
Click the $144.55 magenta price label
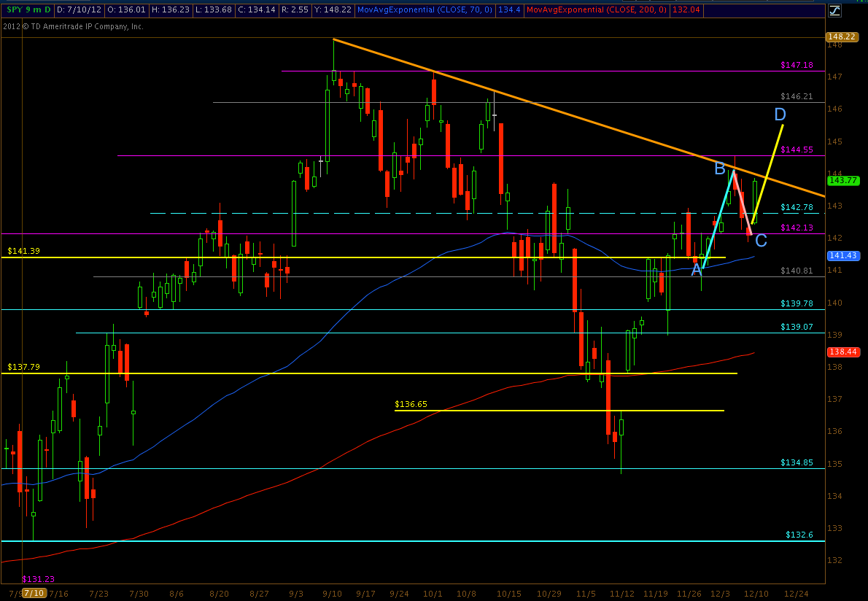coord(797,150)
